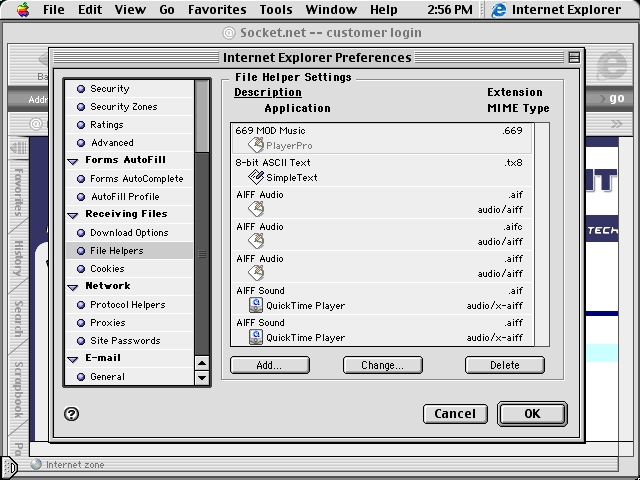Select Ratings in category list
This screenshot has width=640, height=480.
pos(129,124)
